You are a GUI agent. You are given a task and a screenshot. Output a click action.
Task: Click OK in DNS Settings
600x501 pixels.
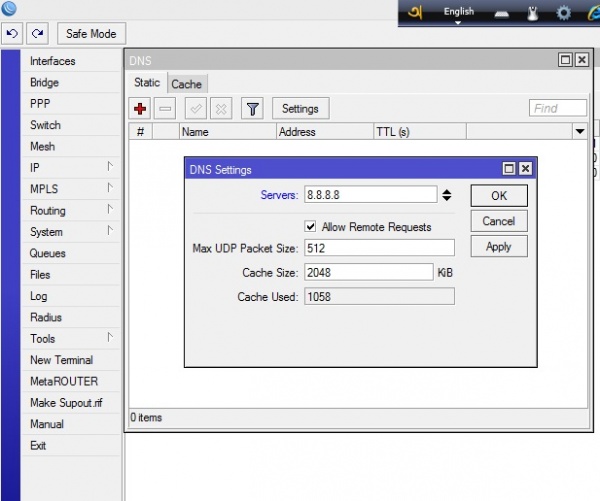tap(499, 196)
